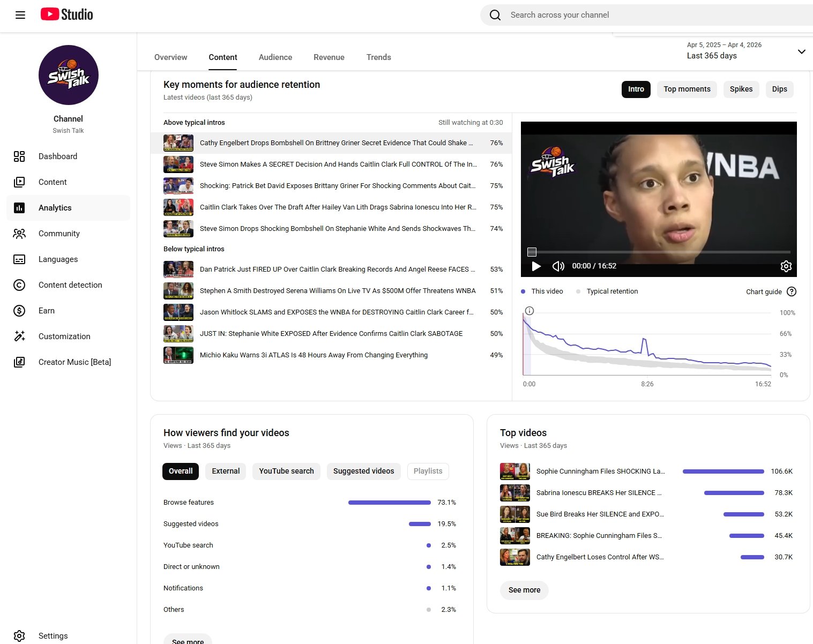The image size is (813, 644).
Task: Click the info marker on retention chart
Action: [x=529, y=311]
